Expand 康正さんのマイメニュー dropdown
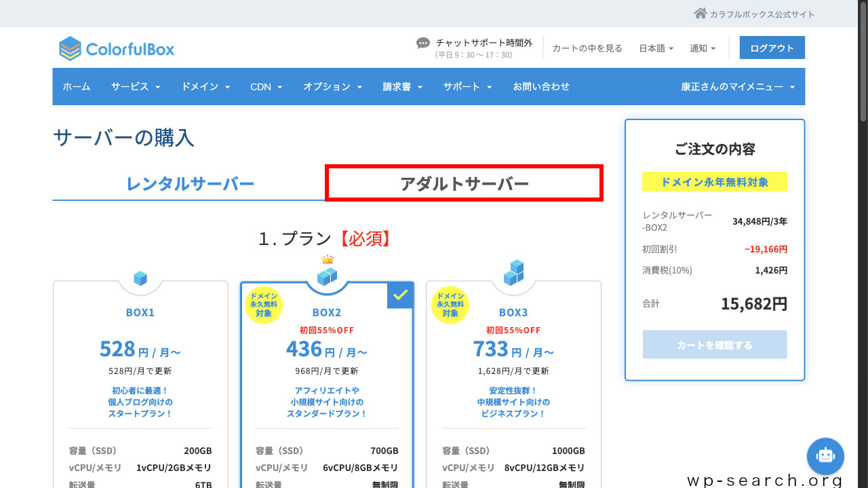Viewport: 868px width, 488px height. click(x=738, y=86)
